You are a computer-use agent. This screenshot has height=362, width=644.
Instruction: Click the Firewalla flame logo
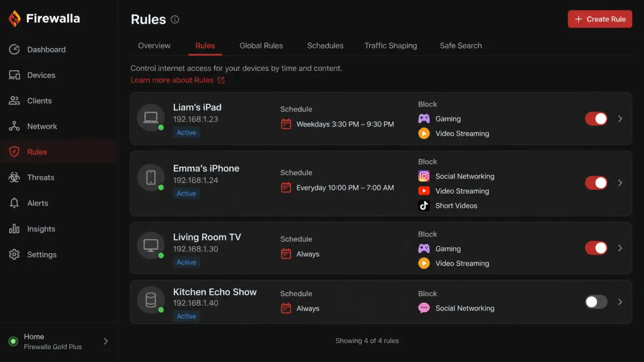14,19
